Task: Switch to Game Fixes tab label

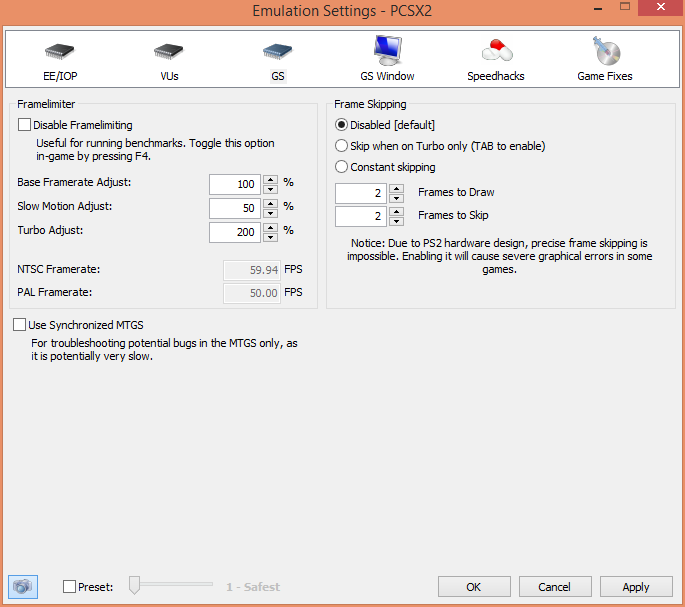Action: coord(605,76)
